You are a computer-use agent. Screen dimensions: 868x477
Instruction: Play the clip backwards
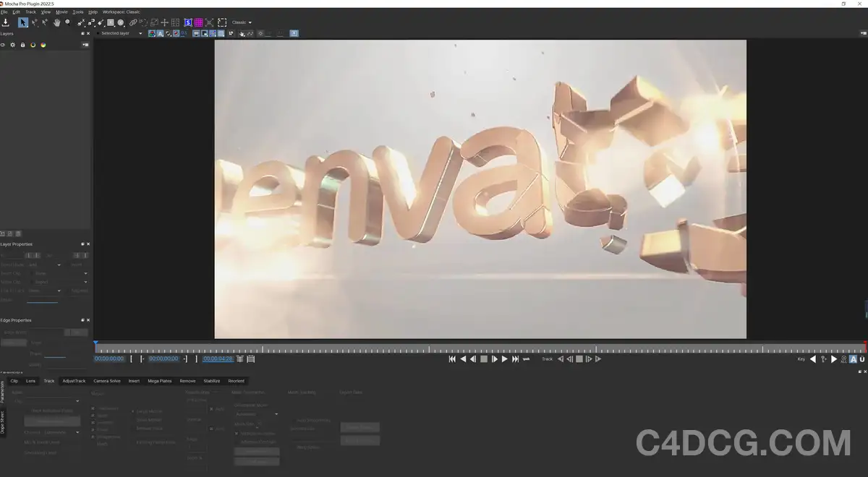463,358
